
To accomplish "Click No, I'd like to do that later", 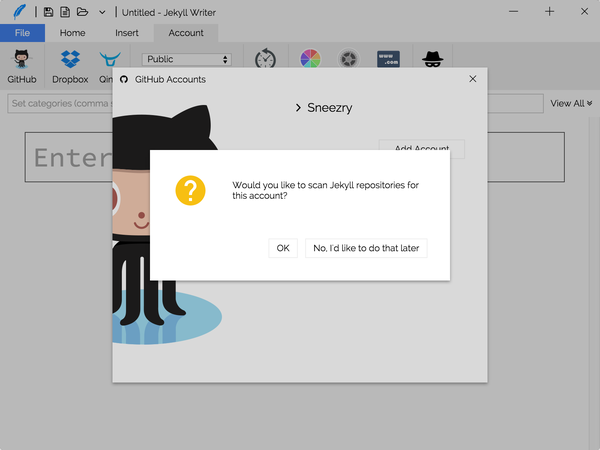I will pos(366,248).
